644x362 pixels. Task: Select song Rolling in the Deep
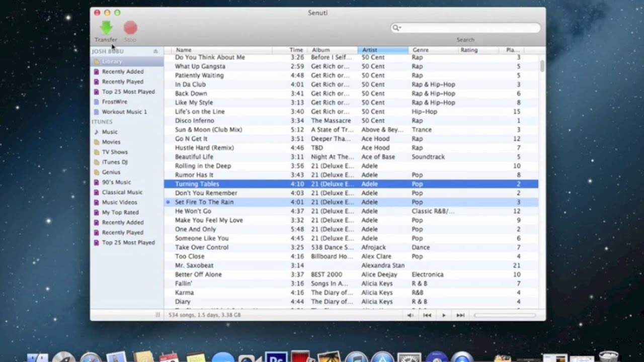tap(351, 166)
